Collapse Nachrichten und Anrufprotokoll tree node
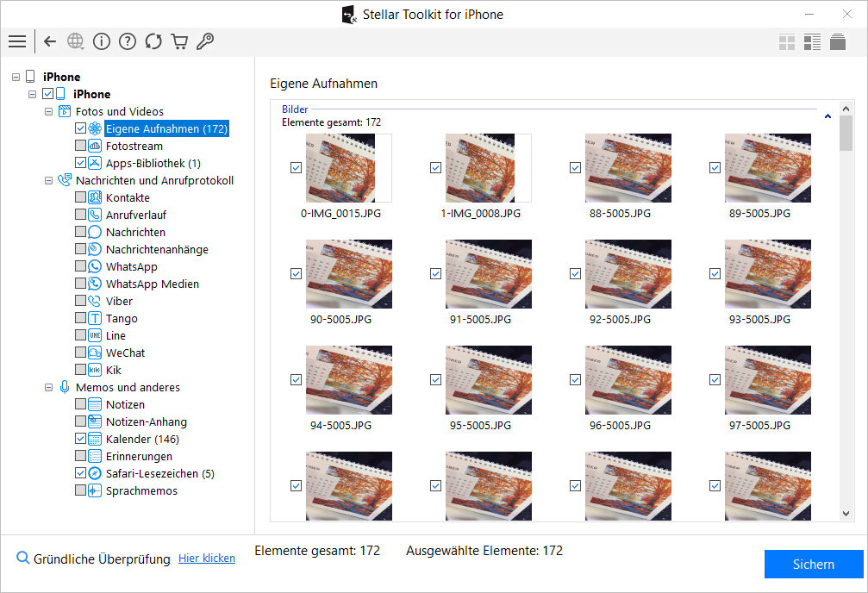Viewport: 868px width, 593px height. [48, 180]
